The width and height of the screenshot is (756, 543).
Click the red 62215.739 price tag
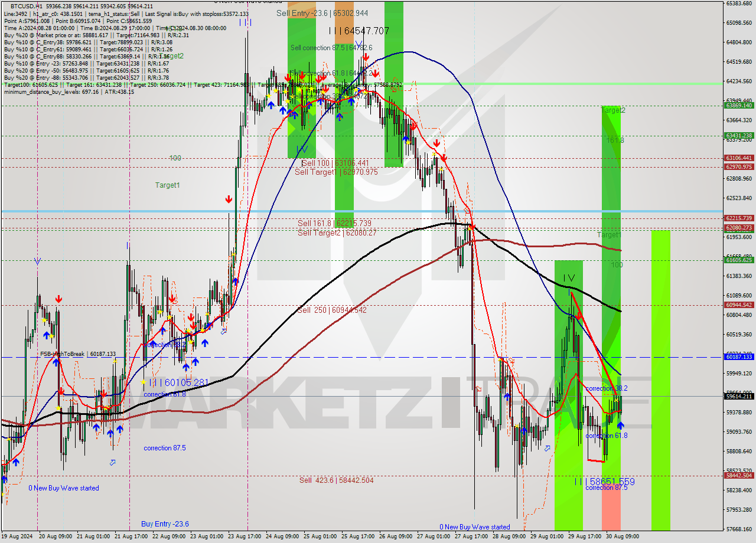coord(738,218)
